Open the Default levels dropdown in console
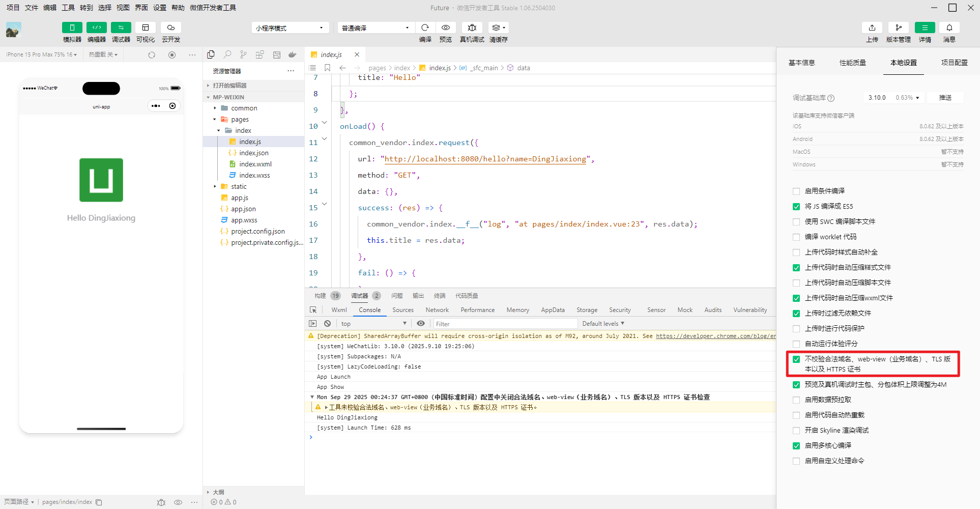The height and width of the screenshot is (509, 980). coord(603,324)
